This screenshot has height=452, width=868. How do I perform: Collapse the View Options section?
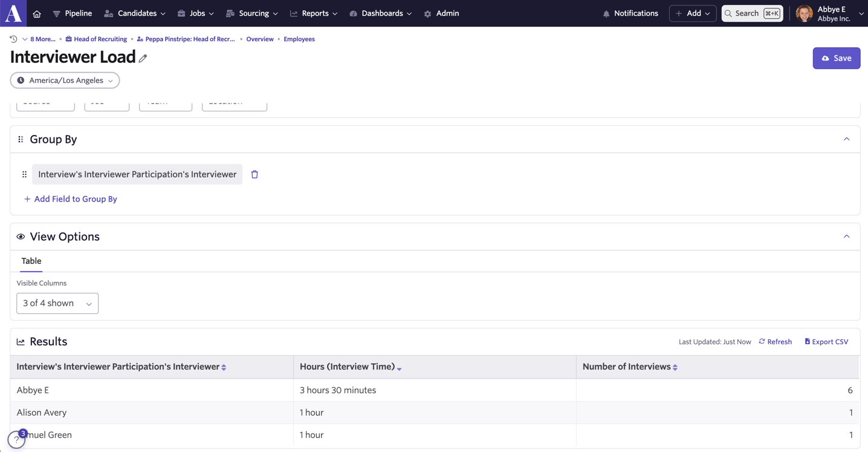tap(846, 237)
